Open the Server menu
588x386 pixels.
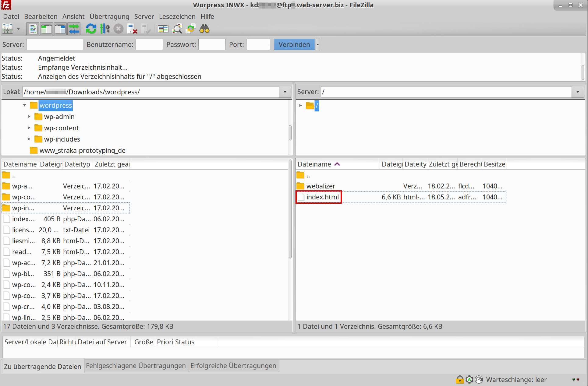144,16
